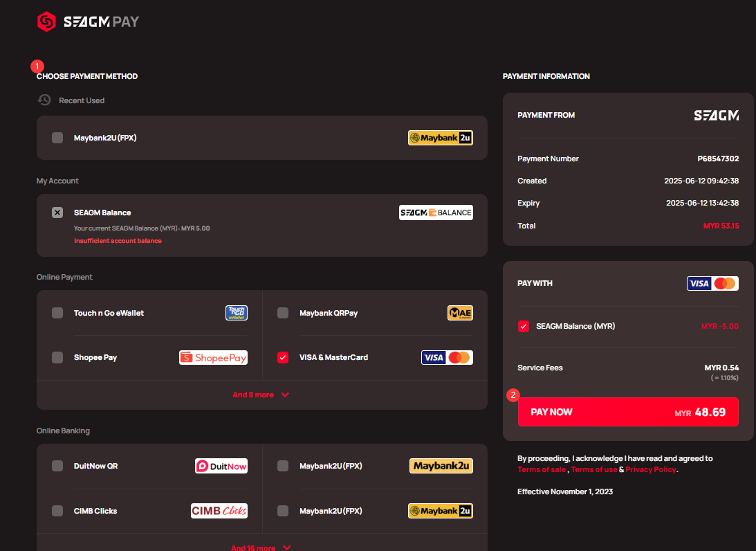Click 'Insufficient account balance' warning text
Viewport: 756px width, 551px height.
coord(118,241)
